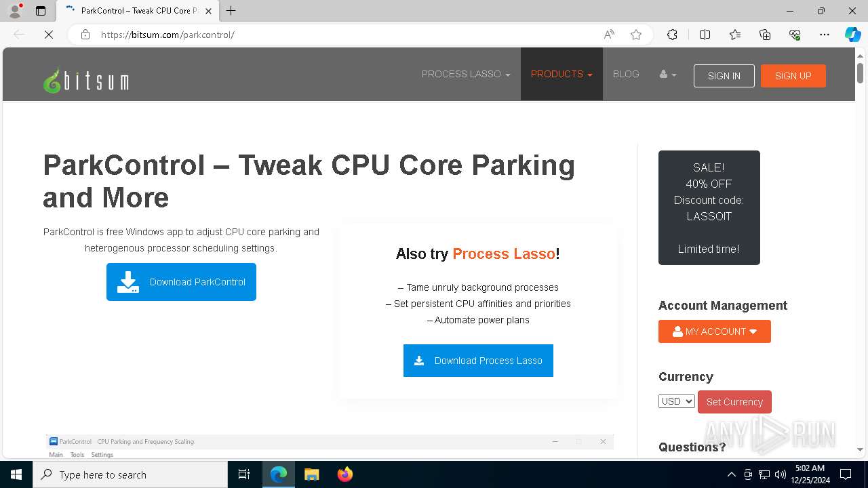Screen dimensions: 868x488
Task: Launch Firefox from the taskbar
Action: [344, 474]
